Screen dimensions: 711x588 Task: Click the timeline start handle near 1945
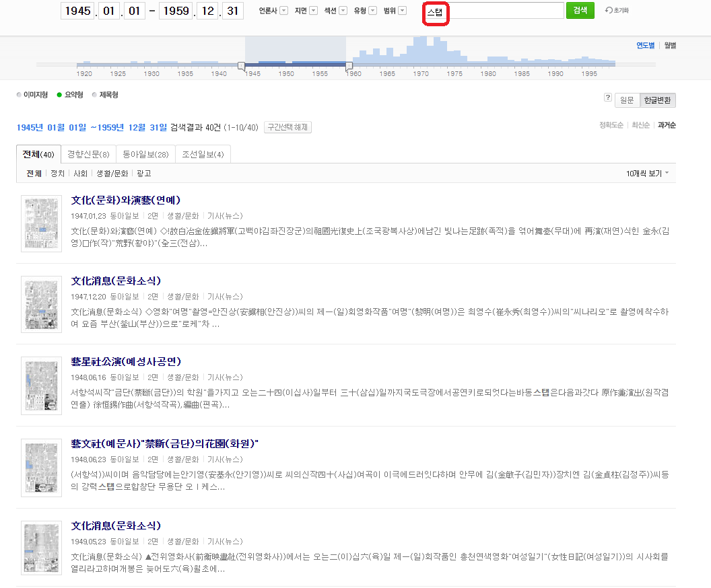[x=242, y=66]
